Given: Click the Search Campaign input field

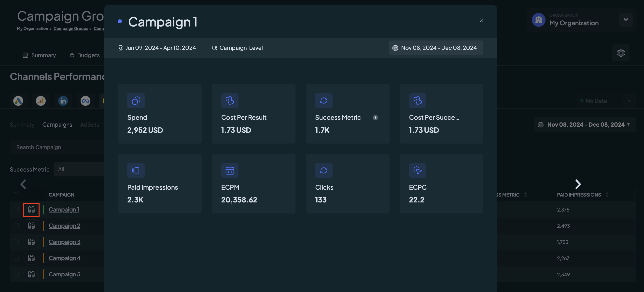Looking at the screenshot, I should click(57, 147).
